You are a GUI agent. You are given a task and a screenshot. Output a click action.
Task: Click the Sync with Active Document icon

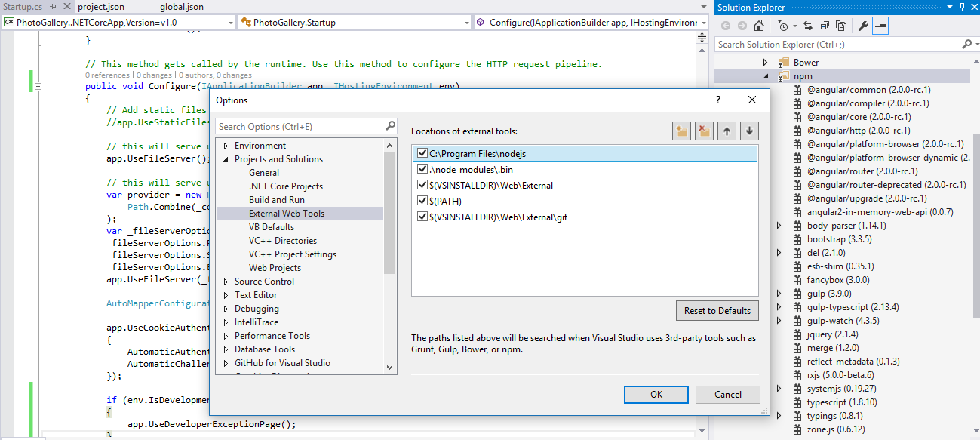tap(807, 26)
